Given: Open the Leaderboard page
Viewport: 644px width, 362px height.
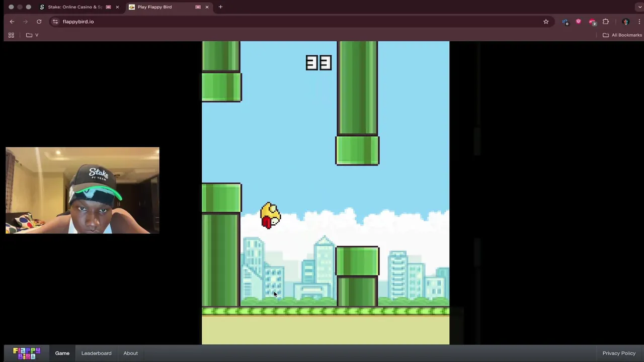Looking at the screenshot, I should coord(97,353).
